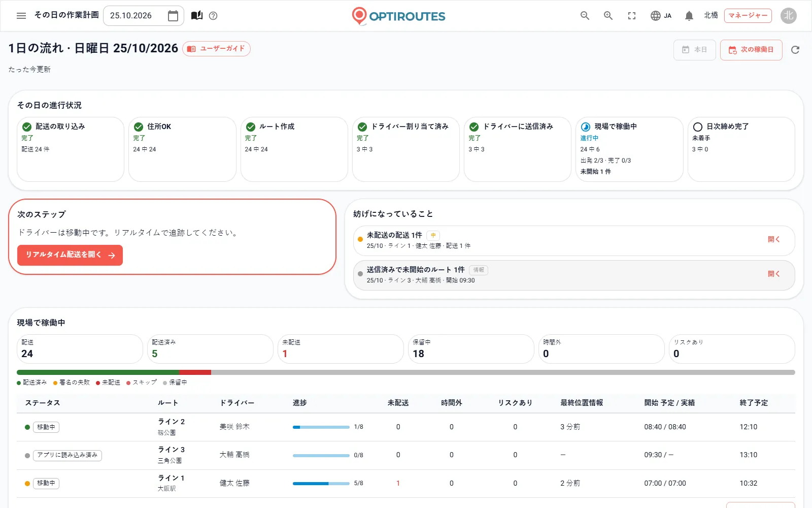The width and height of the screenshot is (812, 508).
Task: Click ライン 1 progress bar 5/8
Action: pos(321,483)
